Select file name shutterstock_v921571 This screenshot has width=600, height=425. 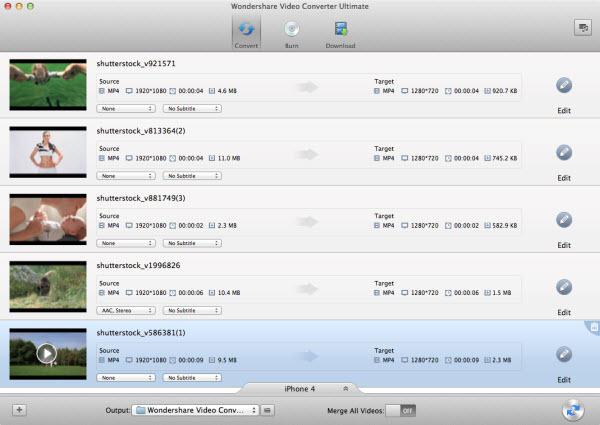(x=136, y=64)
